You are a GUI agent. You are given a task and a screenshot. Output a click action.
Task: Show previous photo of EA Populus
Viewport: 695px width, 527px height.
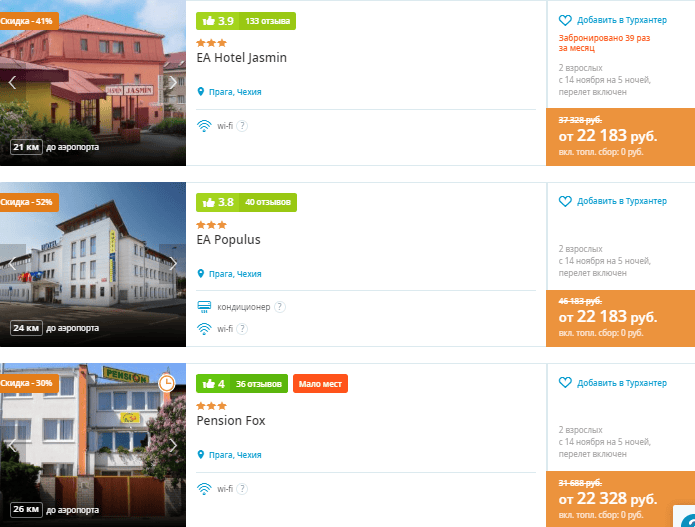(x=12, y=263)
